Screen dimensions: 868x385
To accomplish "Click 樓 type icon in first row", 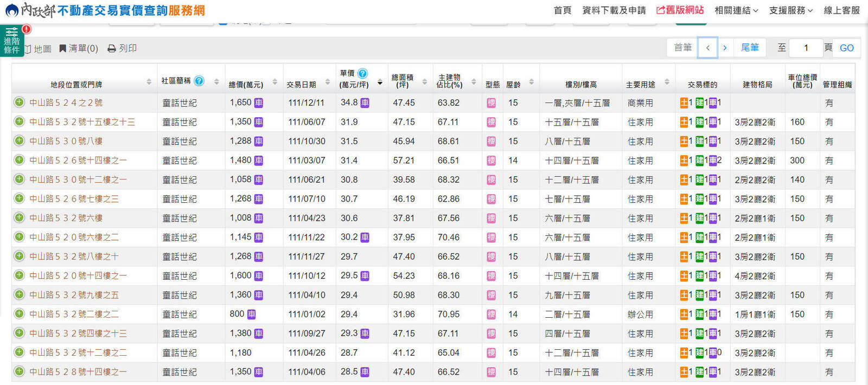I will [491, 103].
